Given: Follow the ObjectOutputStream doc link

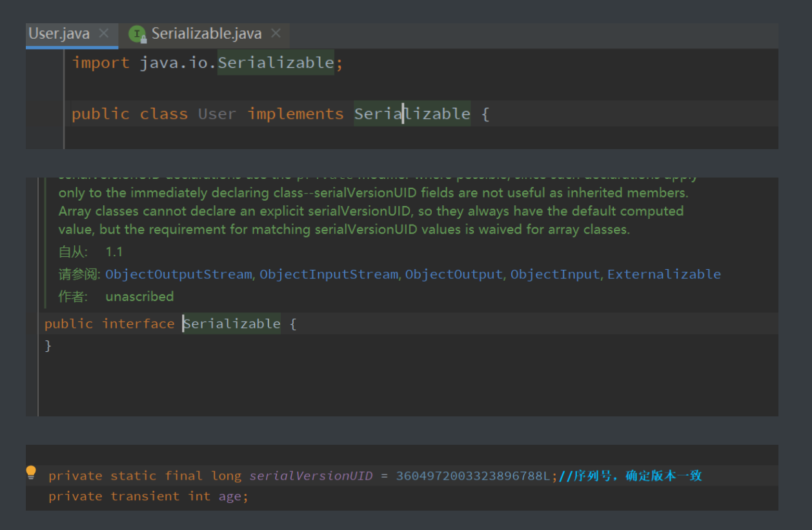Looking at the screenshot, I should (179, 274).
